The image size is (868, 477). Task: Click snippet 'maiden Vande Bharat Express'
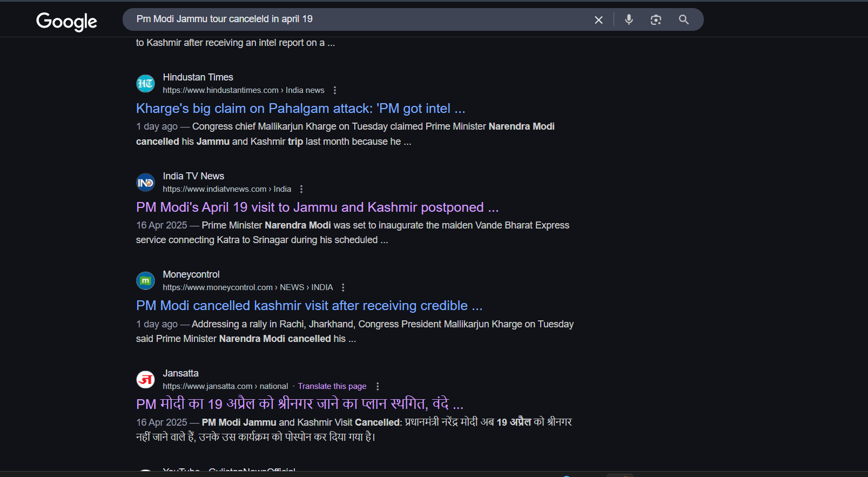[508, 225]
